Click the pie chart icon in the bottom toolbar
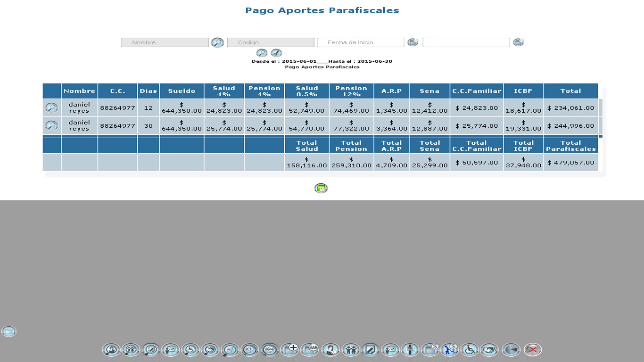This screenshot has height=362, width=644. point(512,349)
